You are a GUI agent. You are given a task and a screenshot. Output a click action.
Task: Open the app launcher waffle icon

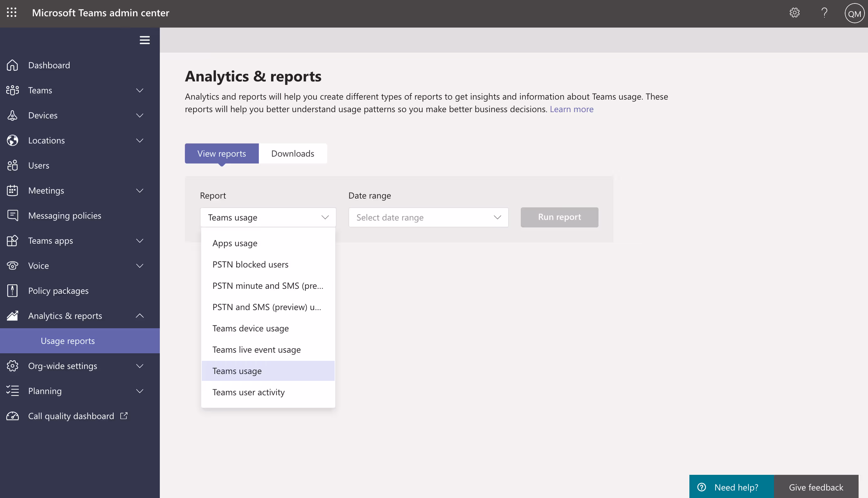[x=12, y=13]
